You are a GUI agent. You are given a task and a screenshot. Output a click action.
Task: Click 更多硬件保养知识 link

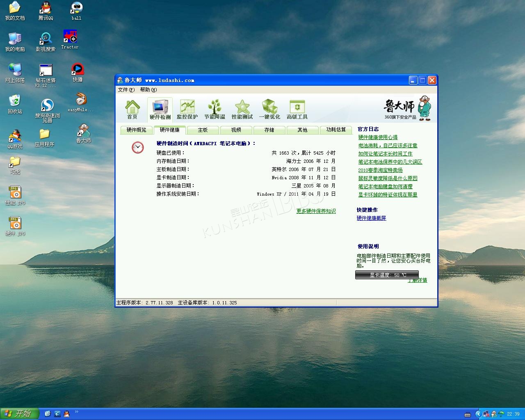point(316,211)
